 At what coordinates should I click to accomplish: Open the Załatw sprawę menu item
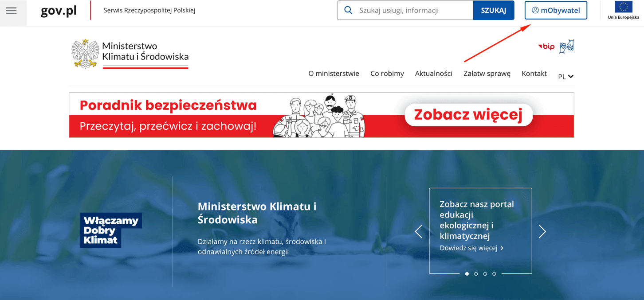coord(487,74)
